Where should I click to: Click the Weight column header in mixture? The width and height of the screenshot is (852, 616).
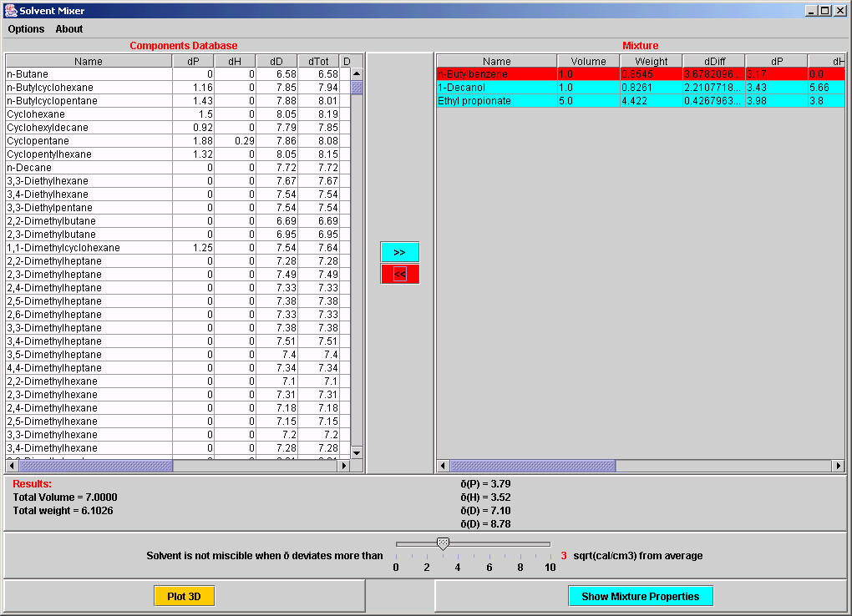(x=651, y=61)
